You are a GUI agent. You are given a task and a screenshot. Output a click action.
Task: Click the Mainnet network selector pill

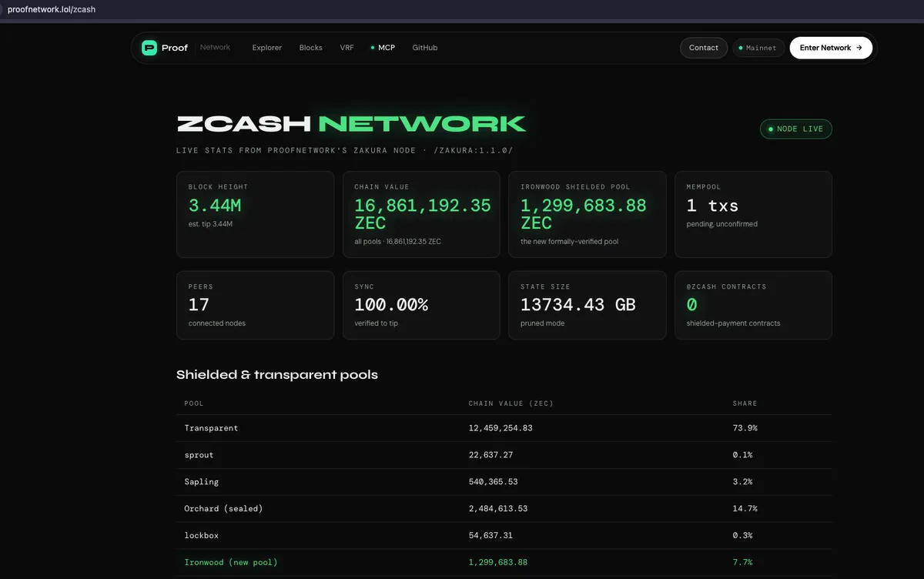pos(758,48)
